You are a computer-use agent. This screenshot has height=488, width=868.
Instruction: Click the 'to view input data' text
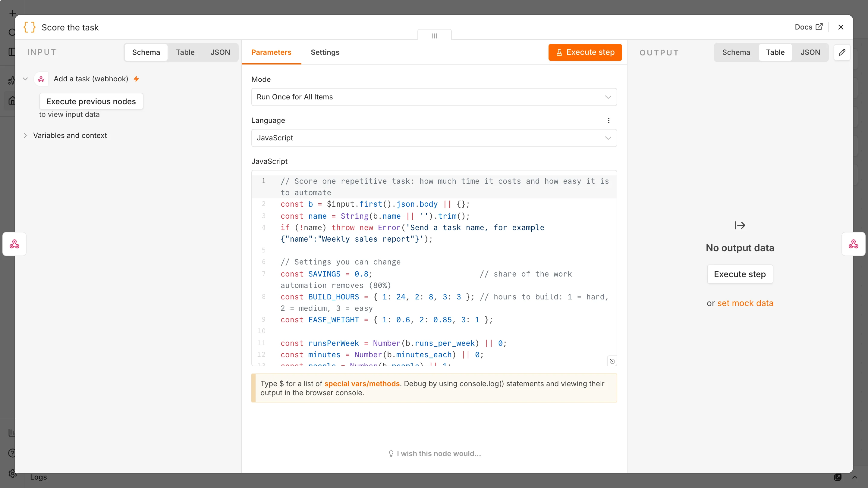pyautogui.click(x=69, y=114)
